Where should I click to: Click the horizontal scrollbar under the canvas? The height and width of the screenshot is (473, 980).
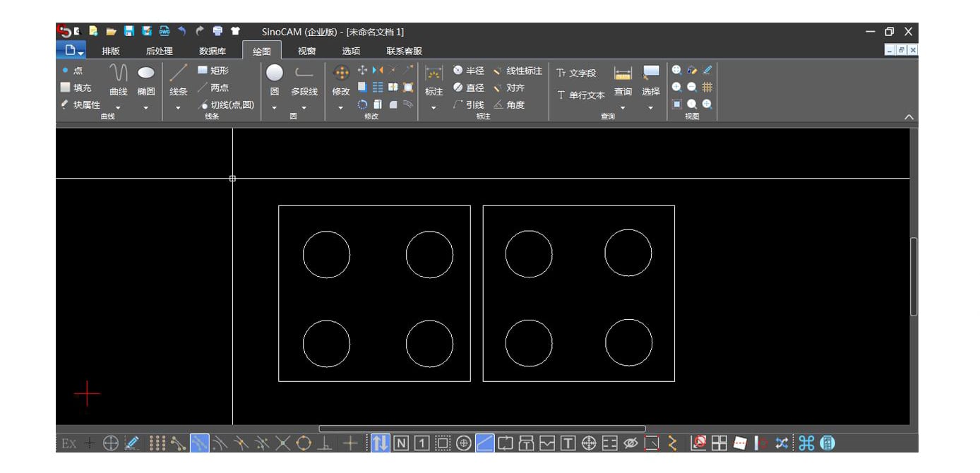tap(482, 429)
